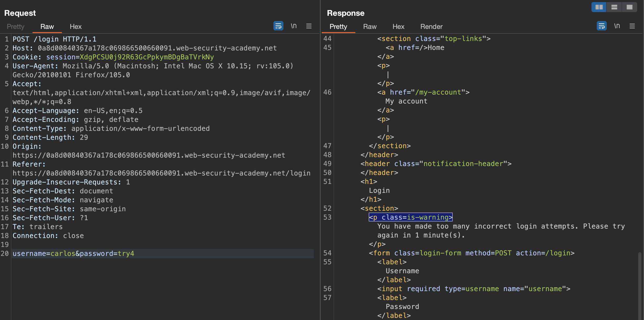
Task: Switch Request view to Pretty tab
Action: 15,27
